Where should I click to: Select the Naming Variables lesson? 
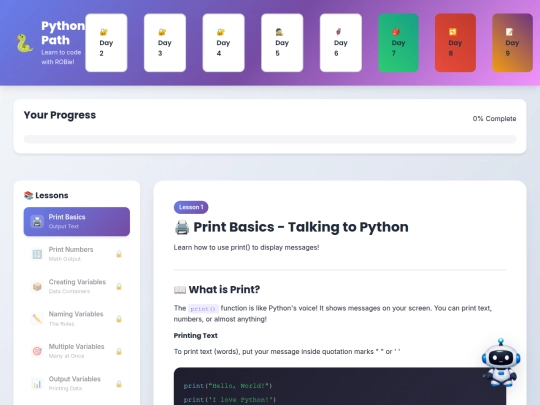coord(77,319)
